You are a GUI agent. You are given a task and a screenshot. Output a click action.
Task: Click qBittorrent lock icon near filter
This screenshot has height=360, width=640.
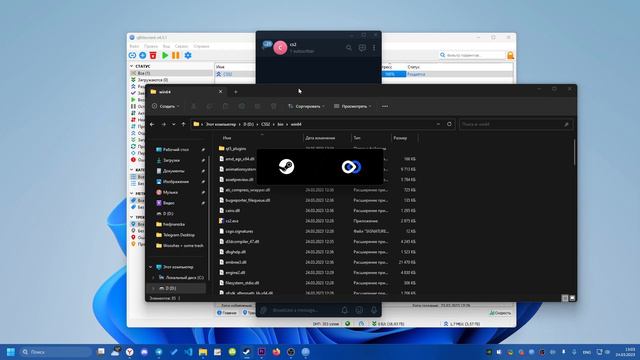pos(510,55)
